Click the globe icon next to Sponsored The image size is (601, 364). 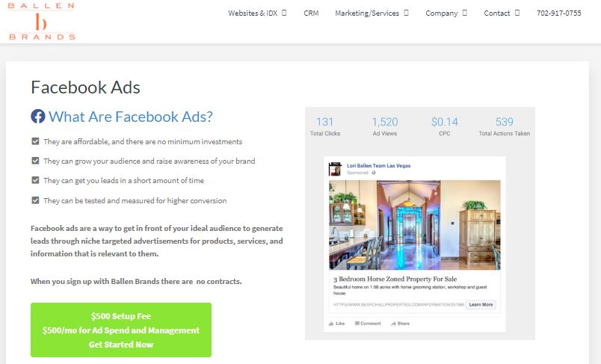[x=374, y=173]
